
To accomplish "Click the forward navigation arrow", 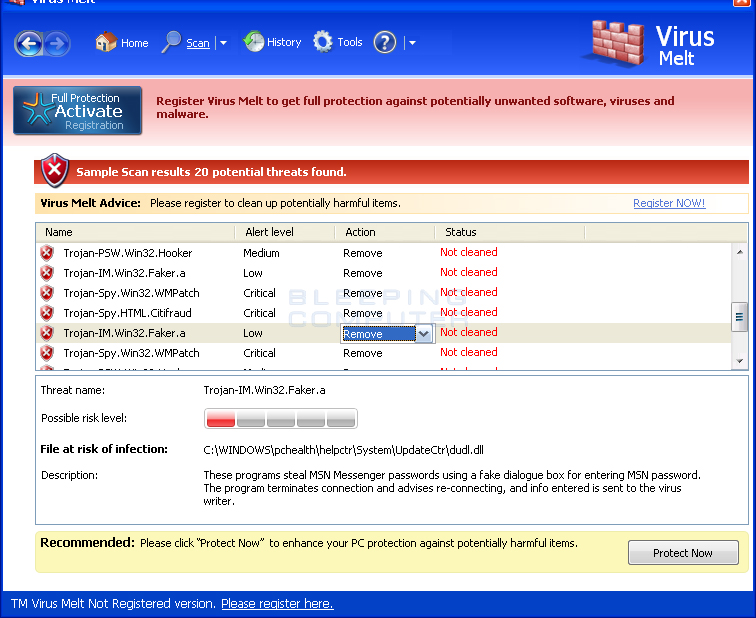I will [x=57, y=43].
